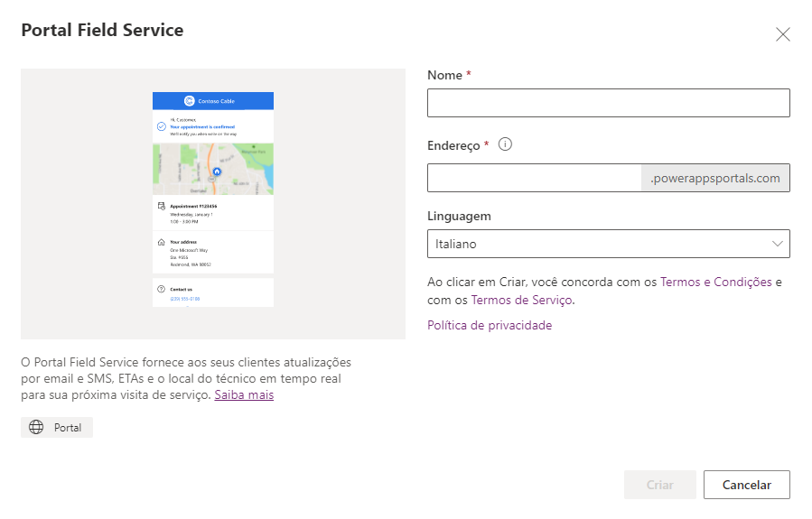Follow the Saiba mais link
812x519 pixels.
[244, 394]
